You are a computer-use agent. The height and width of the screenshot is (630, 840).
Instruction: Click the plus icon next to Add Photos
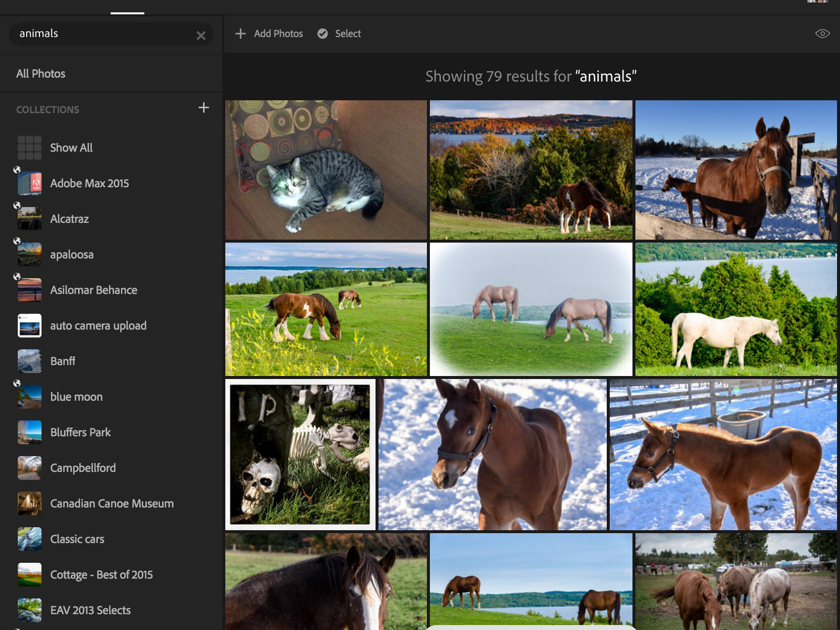pyautogui.click(x=241, y=34)
